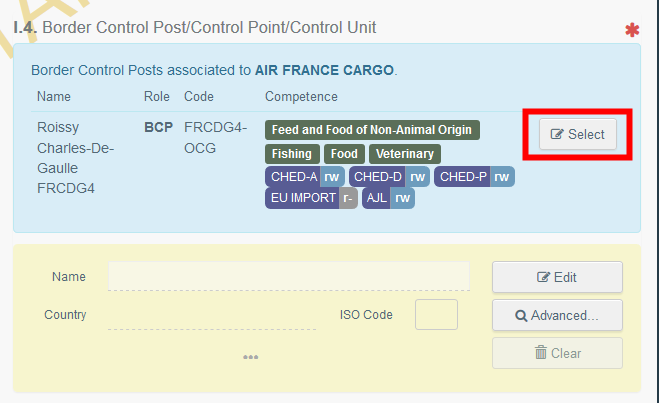Expand details via the three-dot ellipsis
This screenshot has height=403, width=659.
click(250, 357)
